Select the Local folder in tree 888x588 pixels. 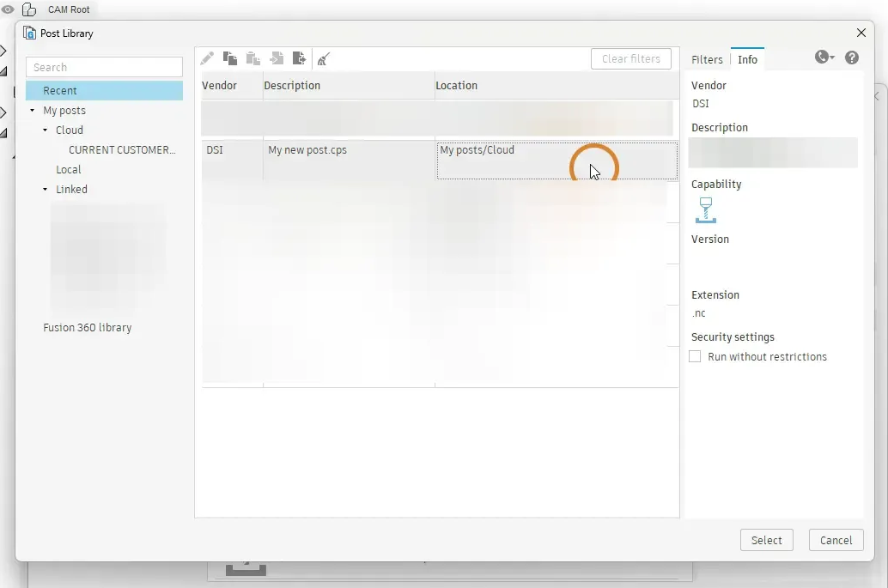click(x=69, y=170)
